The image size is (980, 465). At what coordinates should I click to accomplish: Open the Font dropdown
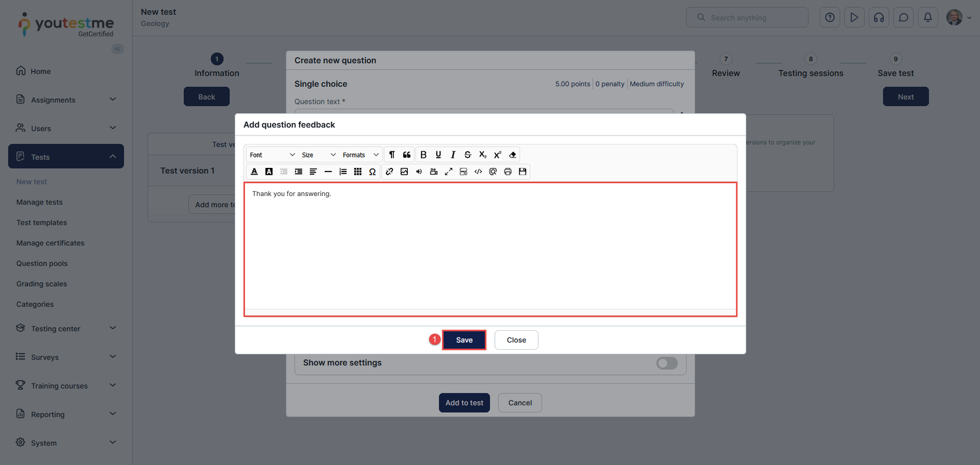coord(272,155)
